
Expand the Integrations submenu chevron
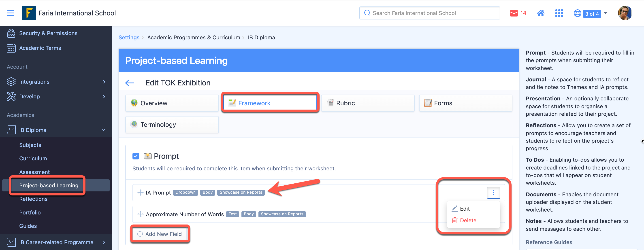coord(104,82)
